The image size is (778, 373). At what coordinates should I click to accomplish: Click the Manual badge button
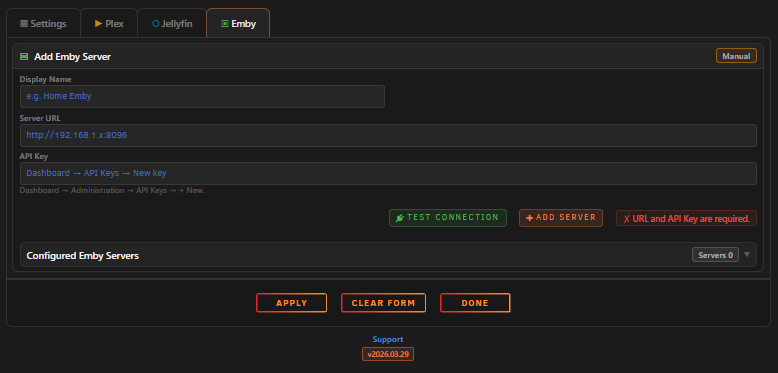tap(736, 56)
